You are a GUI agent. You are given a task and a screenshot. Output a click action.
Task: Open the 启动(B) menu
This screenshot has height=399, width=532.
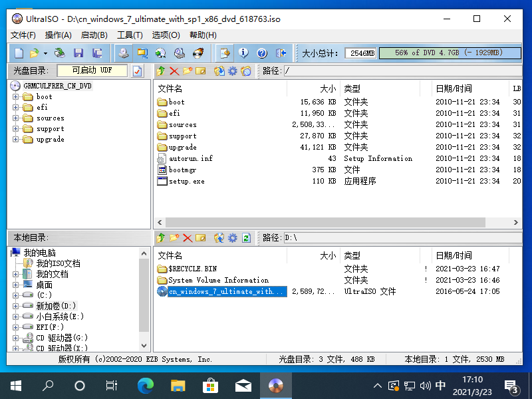[94, 35]
